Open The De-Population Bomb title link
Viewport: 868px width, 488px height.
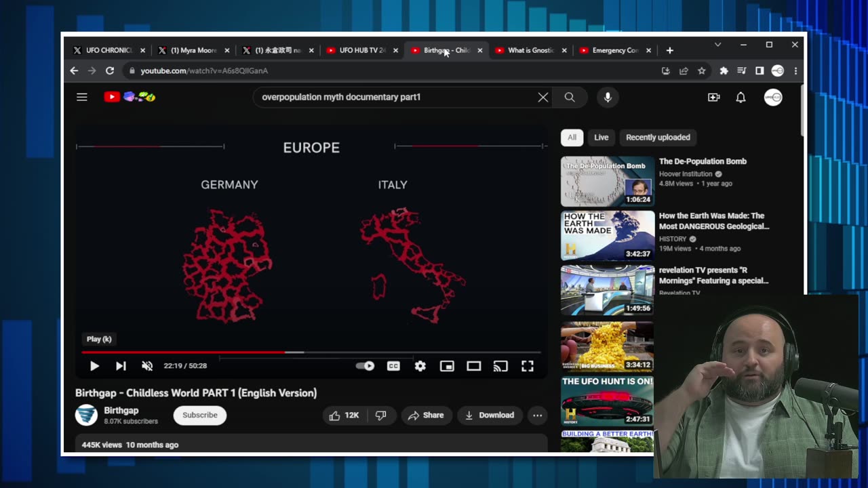tap(703, 161)
